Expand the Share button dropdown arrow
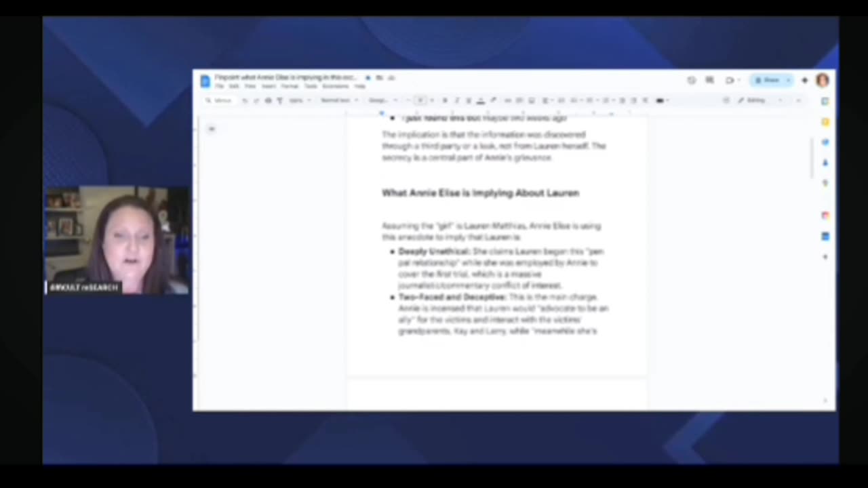 789,80
